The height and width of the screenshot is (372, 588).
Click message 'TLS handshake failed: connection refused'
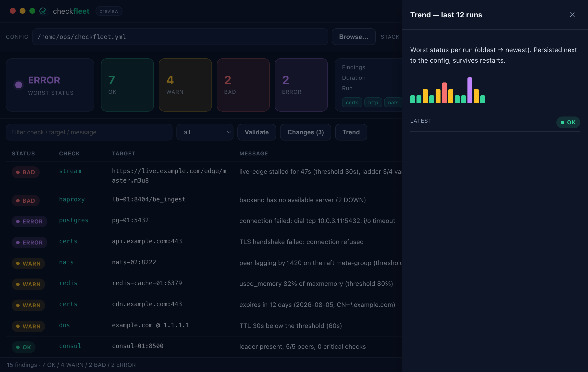301,242
